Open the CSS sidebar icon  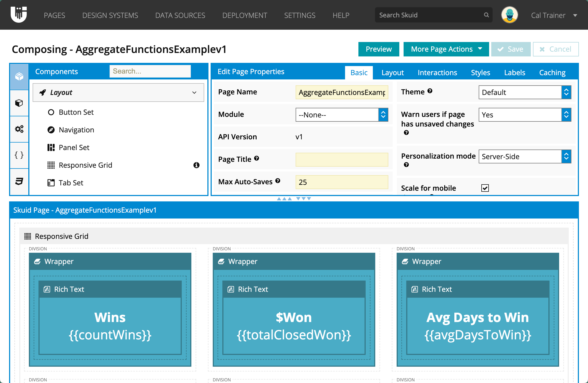(19, 181)
